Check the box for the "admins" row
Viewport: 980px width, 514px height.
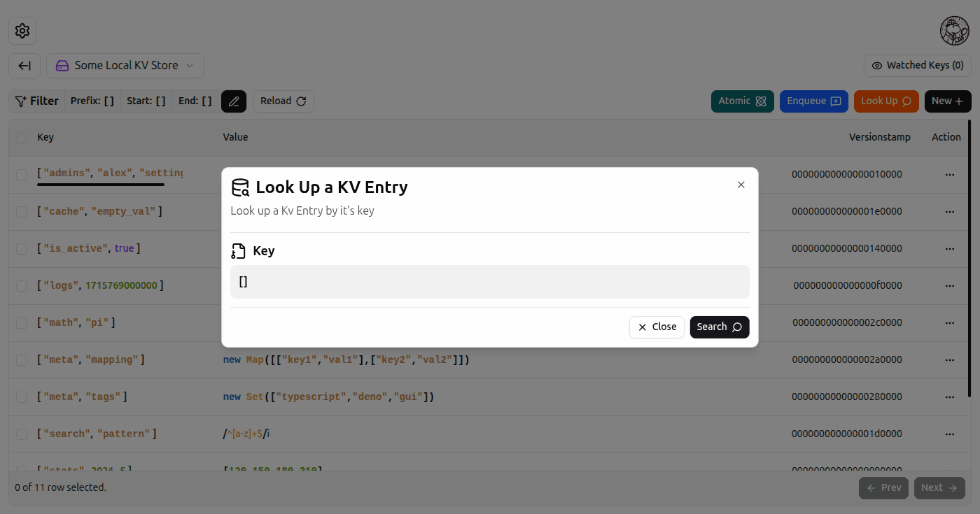(x=22, y=175)
